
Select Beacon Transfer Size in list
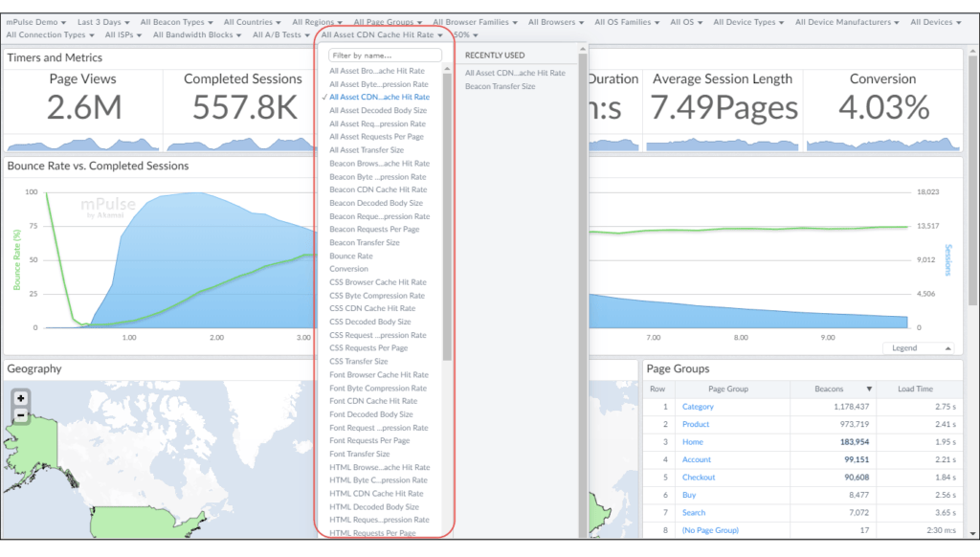[x=365, y=242]
